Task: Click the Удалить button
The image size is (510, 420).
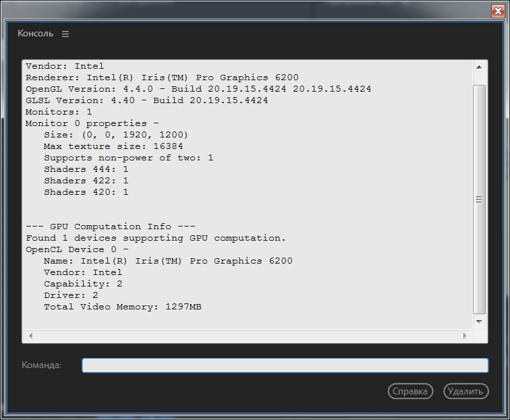Action: (x=465, y=391)
